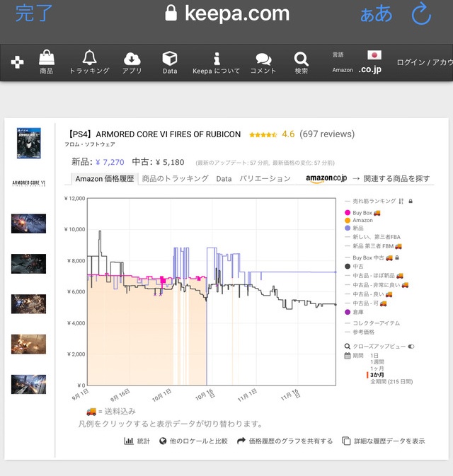Viewport: 453px width, 476px height.
Task: Tap 完了 to close the browser
Action: 33,13
